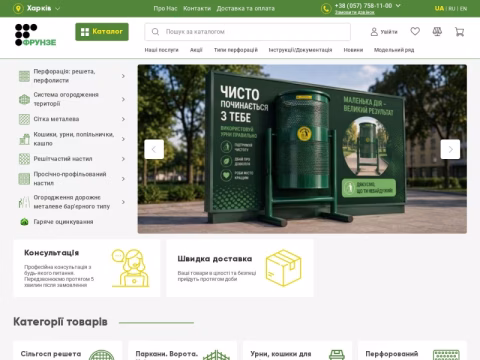This screenshot has width=480, height=360.
Task: Click the Увійти login text
Action: click(x=389, y=32)
